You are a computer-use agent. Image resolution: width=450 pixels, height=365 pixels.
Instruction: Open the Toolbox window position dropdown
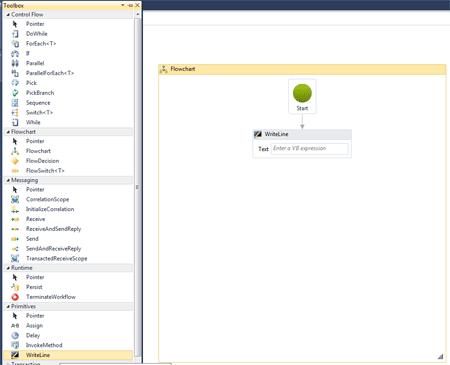tap(123, 5)
